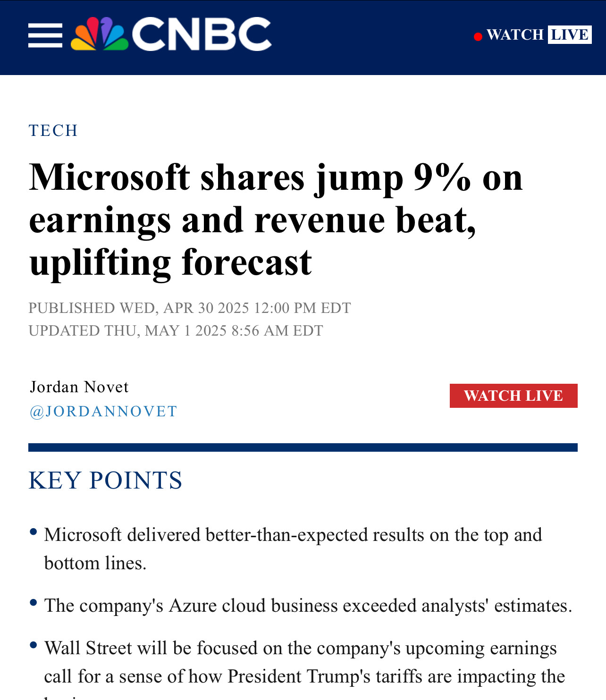The image size is (606, 700).
Task: Select the better-than-expected results key point
Action: click(293, 549)
